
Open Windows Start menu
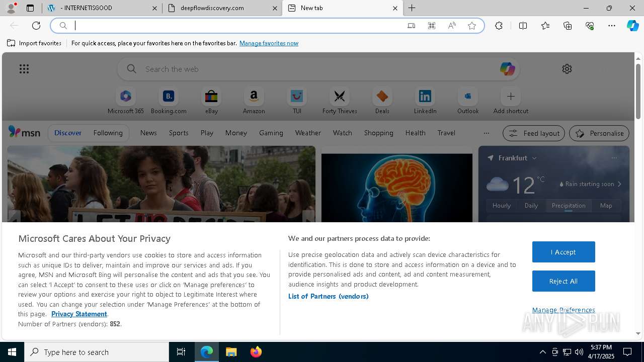pyautogui.click(x=12, y=352)
